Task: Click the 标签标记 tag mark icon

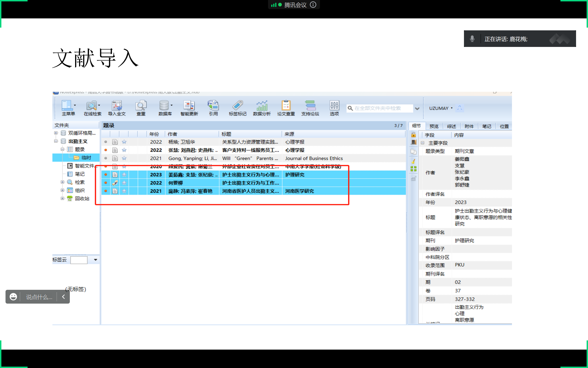Action: [x=238, y=108]
